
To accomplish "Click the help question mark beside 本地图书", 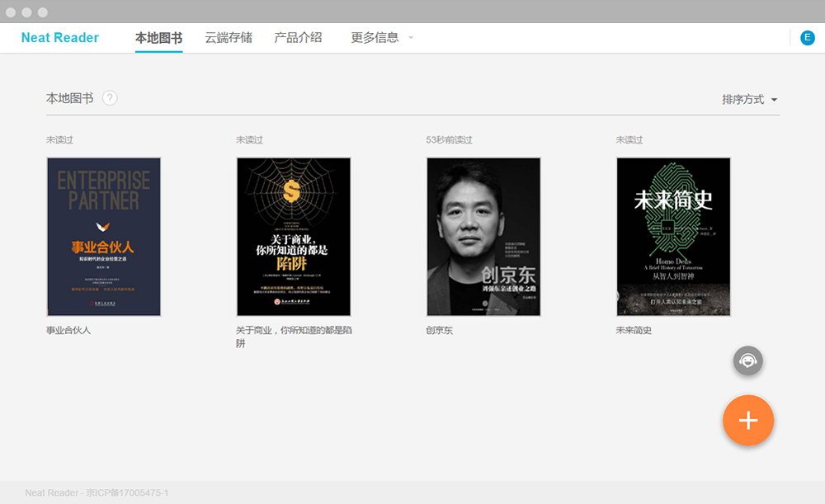I will [110, 98].
